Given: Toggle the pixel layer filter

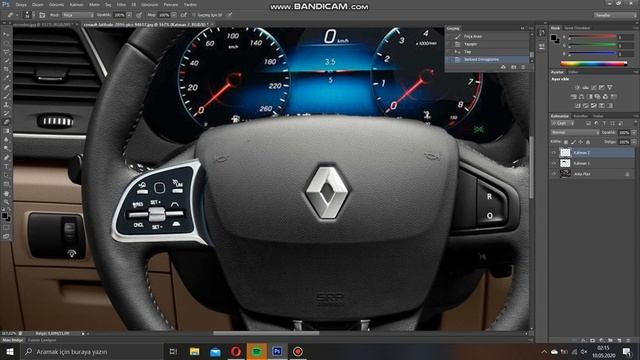Looking at the screenshot, I should click(x=588, y=123).
